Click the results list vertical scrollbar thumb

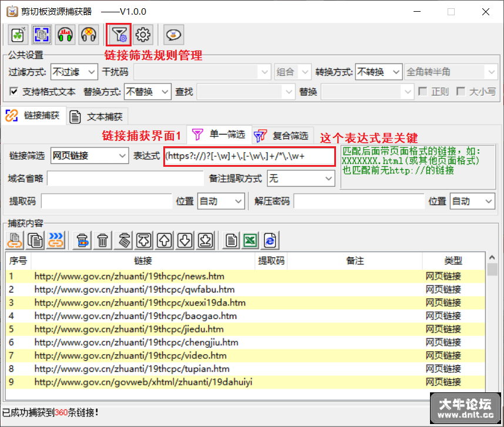(x=492, y=269)
